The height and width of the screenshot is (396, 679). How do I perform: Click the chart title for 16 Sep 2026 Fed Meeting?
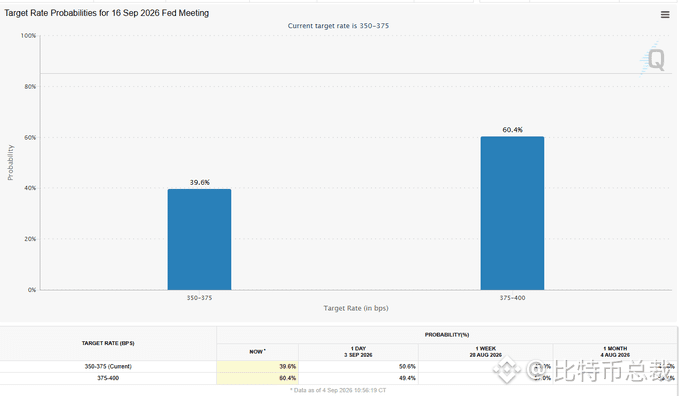[107, 13]
